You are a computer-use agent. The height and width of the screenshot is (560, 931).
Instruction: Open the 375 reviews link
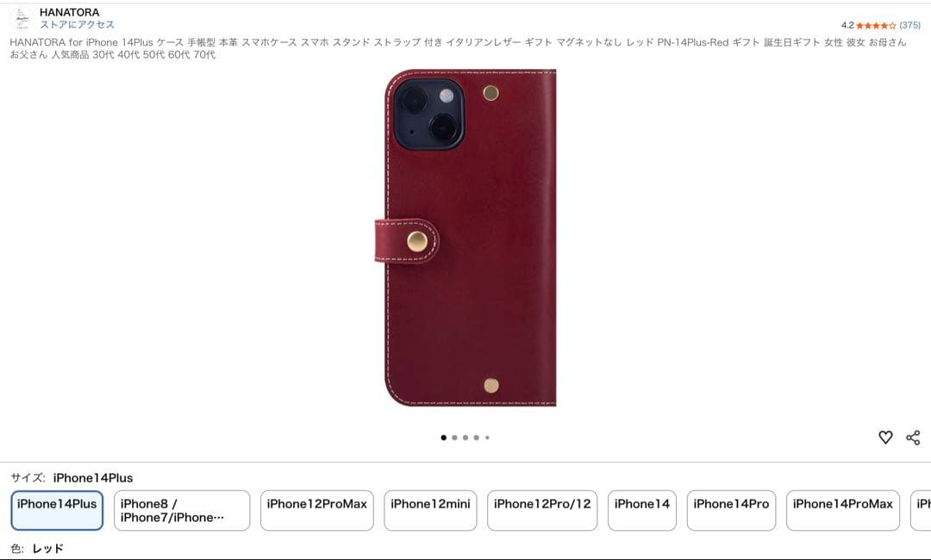(x=909, y=25)
